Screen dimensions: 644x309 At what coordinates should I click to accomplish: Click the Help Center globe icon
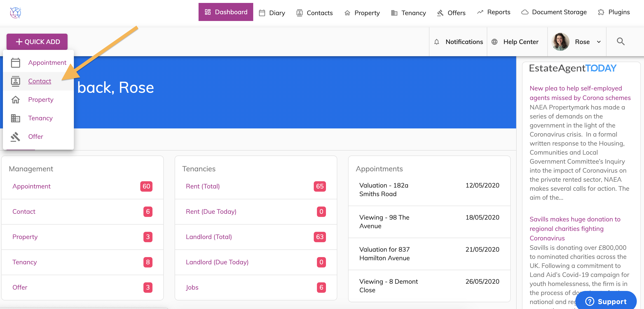click(494, 42)
